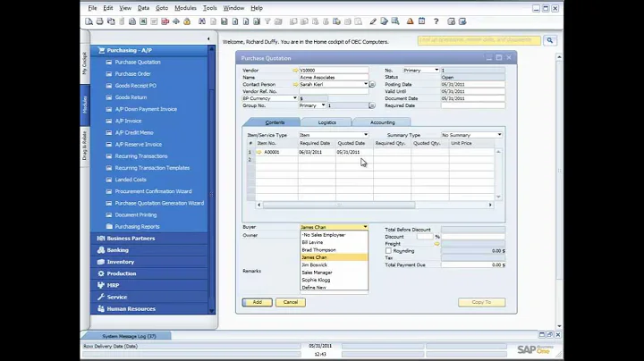Go to the First Data Record
Viewport: 644px width, 361px height.
tap(225, 21)
